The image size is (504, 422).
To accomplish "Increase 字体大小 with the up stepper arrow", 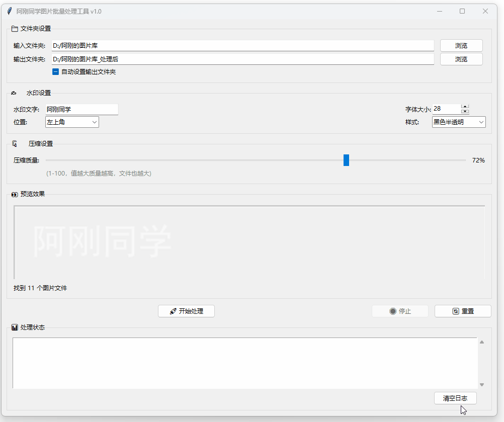I will click(464, 106).
